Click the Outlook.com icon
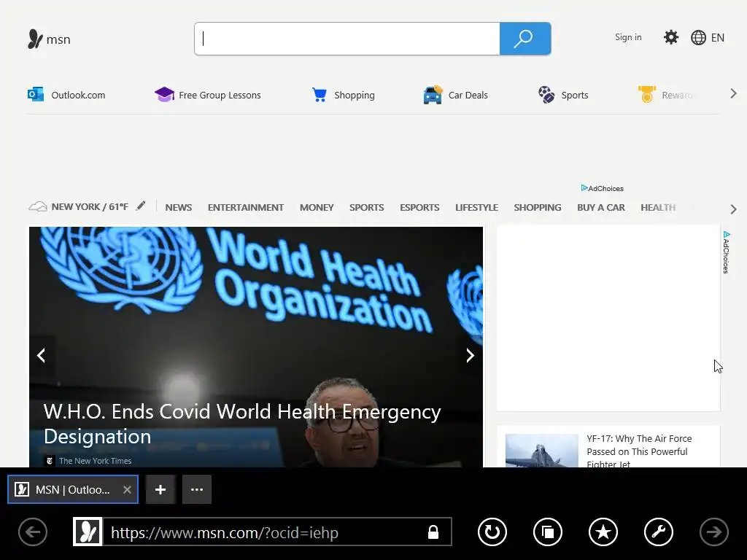 click(35, 94)
